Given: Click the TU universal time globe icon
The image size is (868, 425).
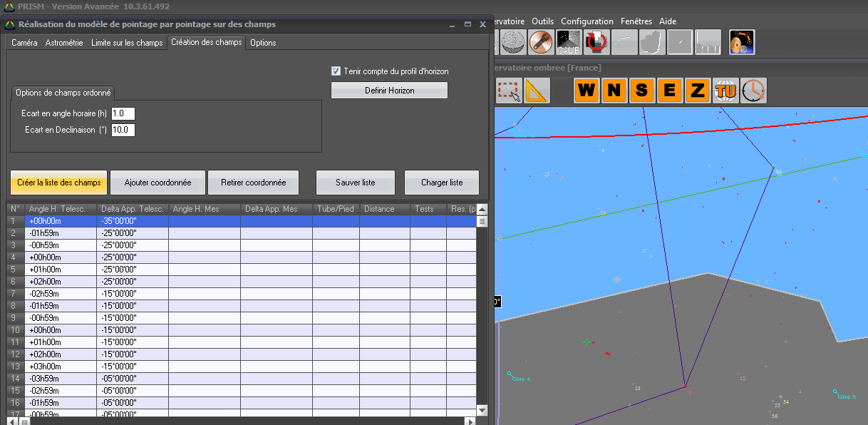Looking at the screenshot, I should [725, 91].
